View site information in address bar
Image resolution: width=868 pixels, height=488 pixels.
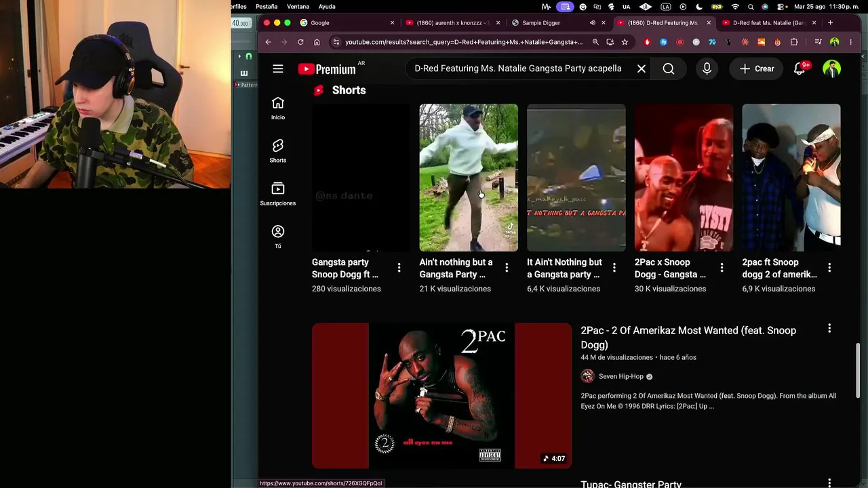335,42
